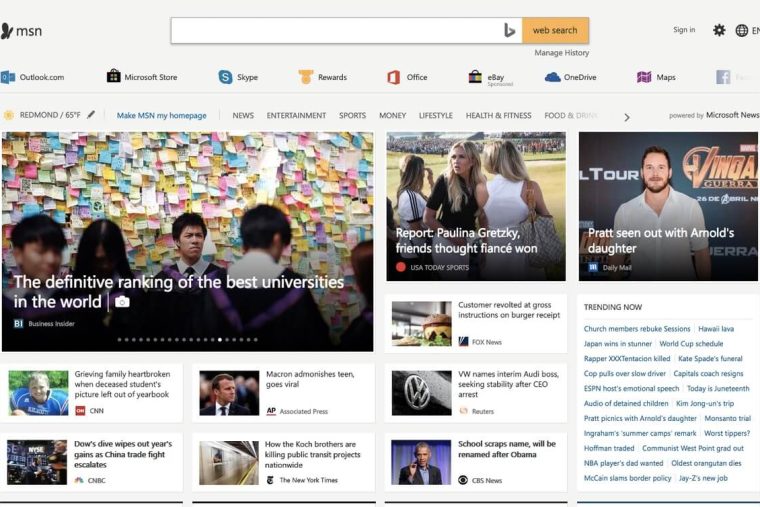Click the FOX News source icon
760x507 pixels.
(x=463, y=342)
